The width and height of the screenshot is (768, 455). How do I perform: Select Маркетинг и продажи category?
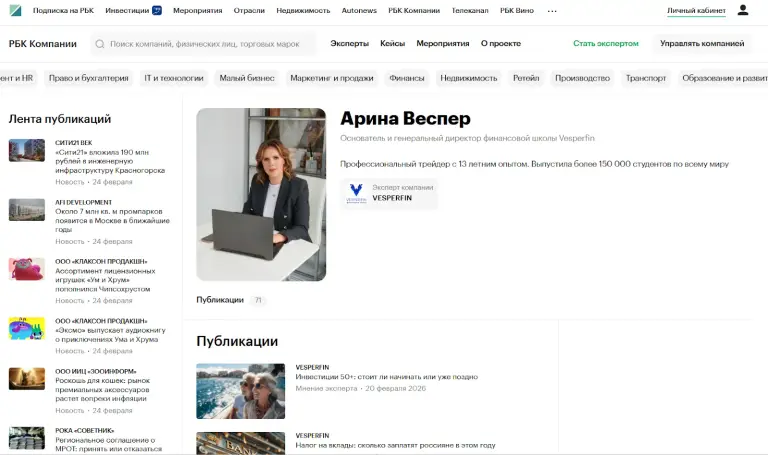tap(332, 78)
